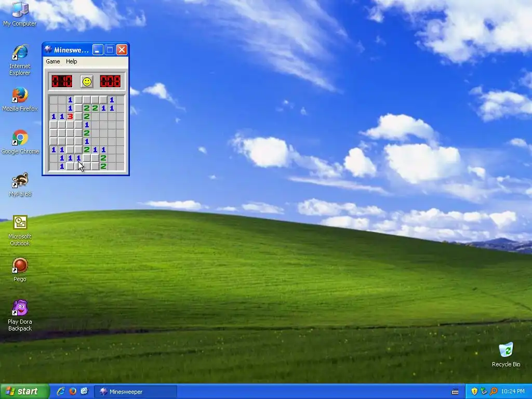
Task: Launch Internet Explorer from Quick Launch bar
Action: coord(61,391)
